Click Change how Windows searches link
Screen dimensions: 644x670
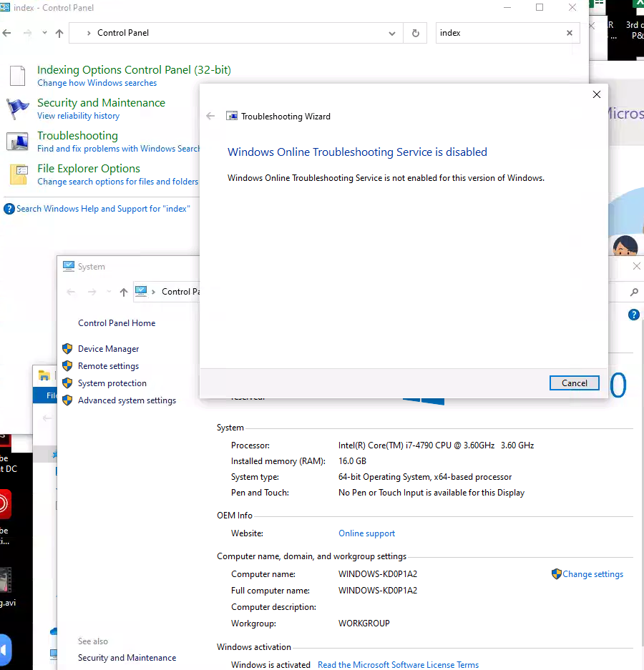[97, 83]
